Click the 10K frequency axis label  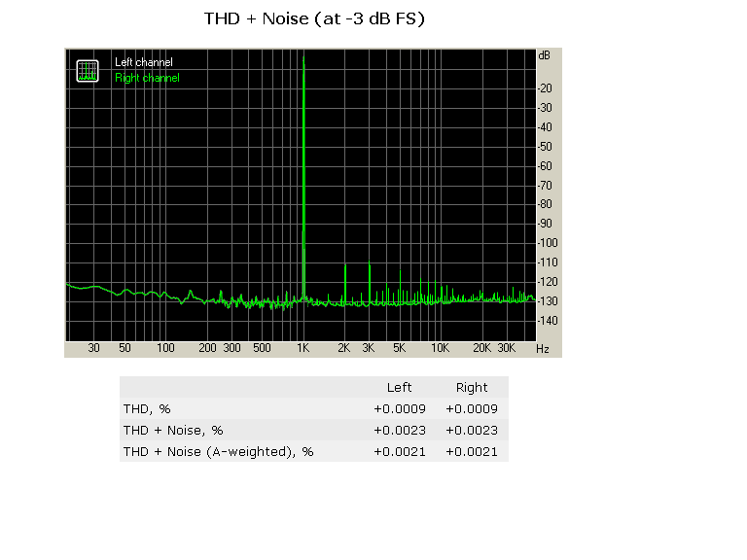click(x=440, y=348)
